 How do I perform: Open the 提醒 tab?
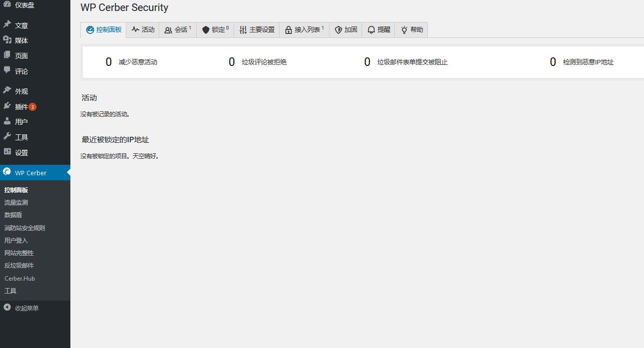[378, 30]
